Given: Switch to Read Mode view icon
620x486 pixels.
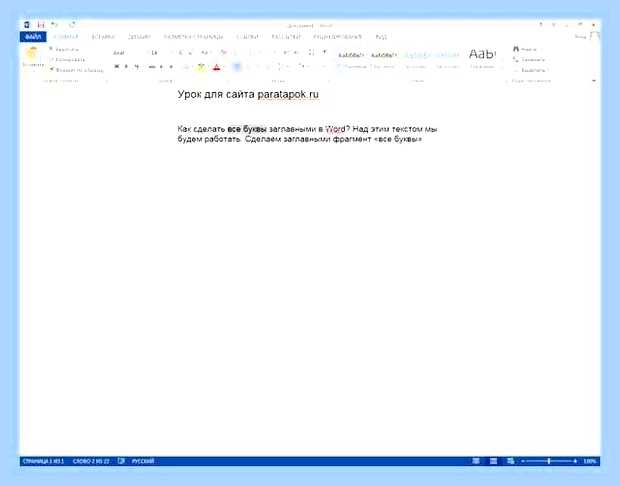Looking at the screenshot, I should (x=476, y=461).
